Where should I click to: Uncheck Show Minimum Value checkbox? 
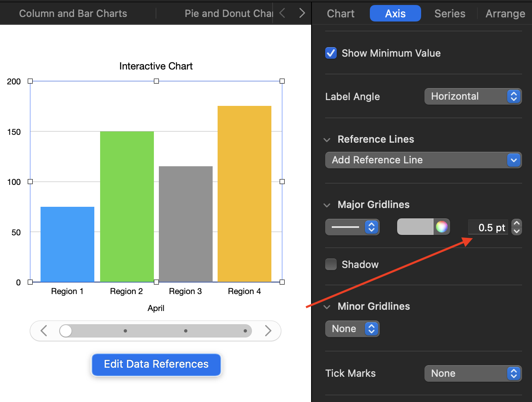pos(331,53)
